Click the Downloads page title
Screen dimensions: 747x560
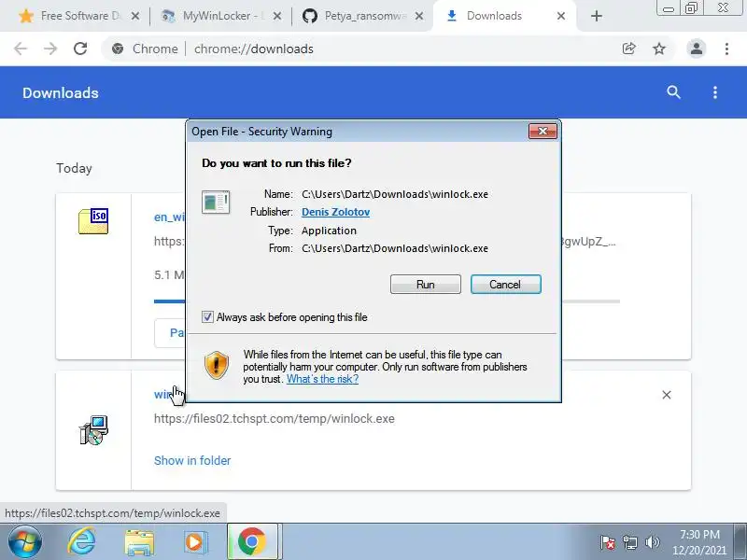tap(61, 92)
